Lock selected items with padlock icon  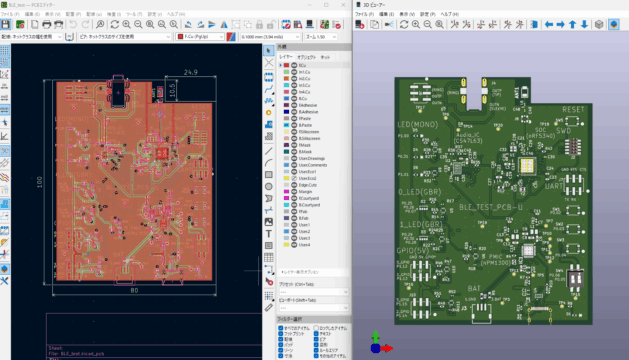click(260, 24)
